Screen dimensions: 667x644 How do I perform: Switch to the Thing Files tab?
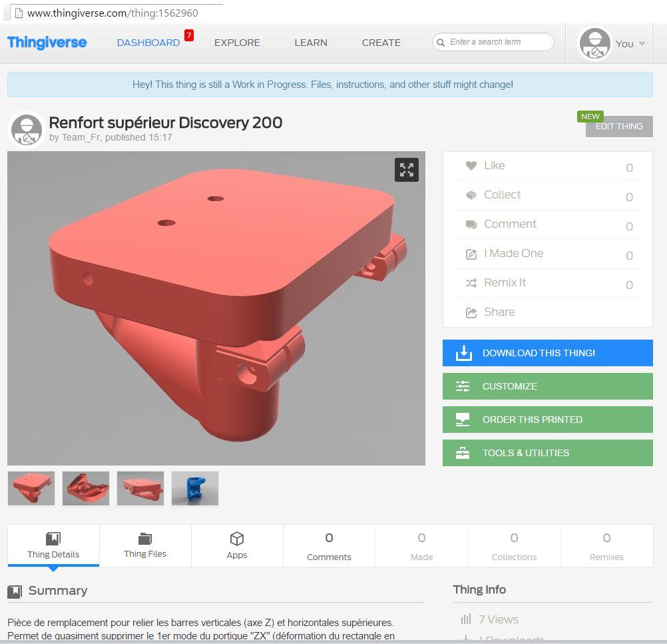(x=145, y=545)
